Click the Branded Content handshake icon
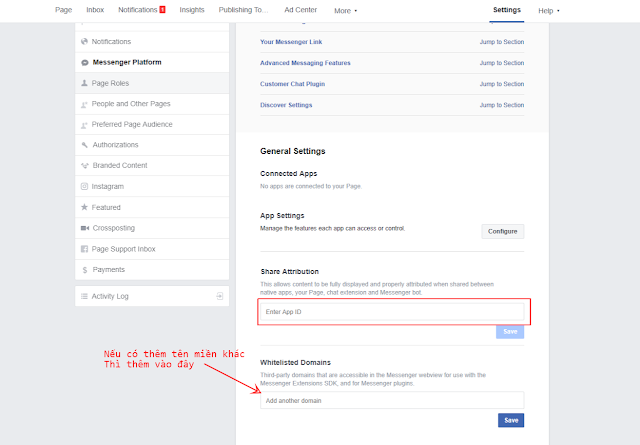The height and width of the screenshot is (445, 640). point(84,166)
